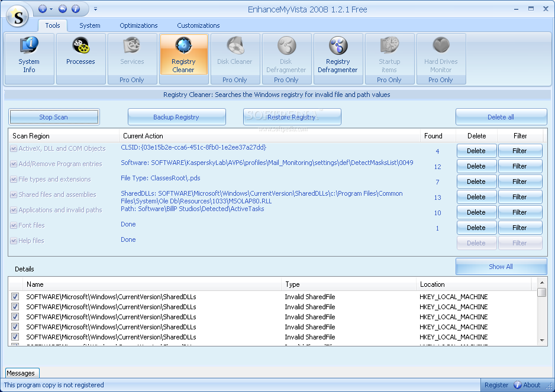Click the Details scrollbar thumb
Viewport: 555px width, 392px height.
click(x=541, y=292)
